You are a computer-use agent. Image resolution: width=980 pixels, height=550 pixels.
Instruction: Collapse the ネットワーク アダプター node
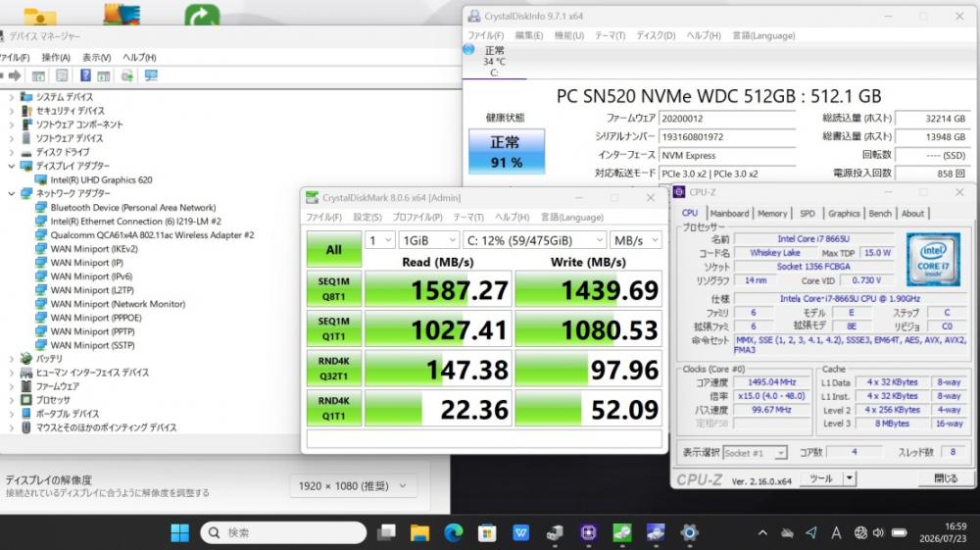11,194
